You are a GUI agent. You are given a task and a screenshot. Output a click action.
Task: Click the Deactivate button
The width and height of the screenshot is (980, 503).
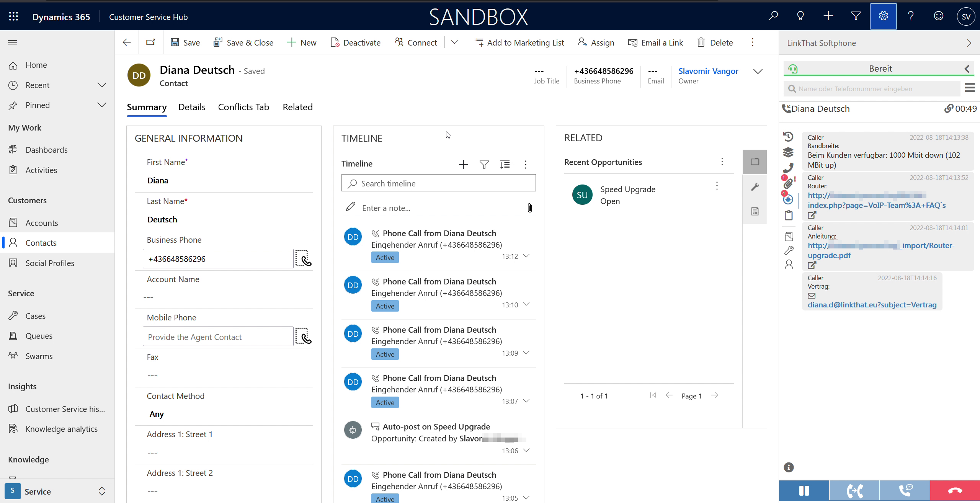(355, 42)
